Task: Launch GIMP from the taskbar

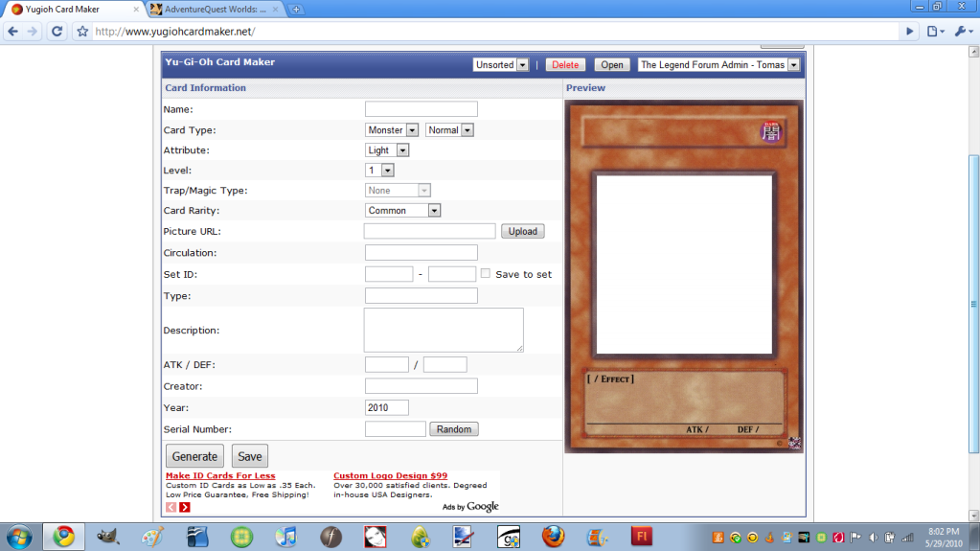Action: pos(108,536)
